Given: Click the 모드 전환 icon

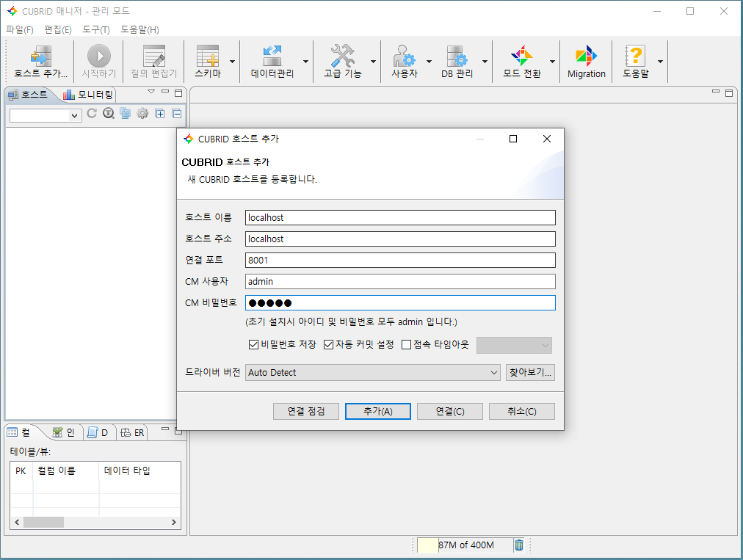Looking at the screenshot, I should [x=522, y=56].
